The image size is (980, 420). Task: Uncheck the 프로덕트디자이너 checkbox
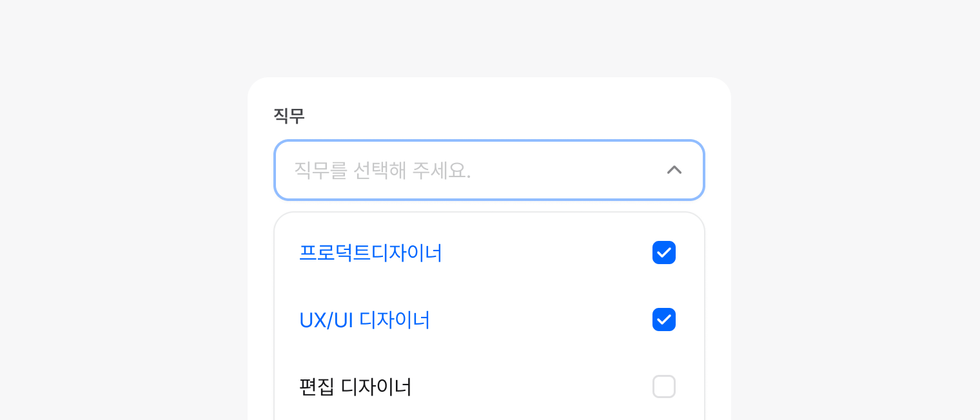click(664, 253)
